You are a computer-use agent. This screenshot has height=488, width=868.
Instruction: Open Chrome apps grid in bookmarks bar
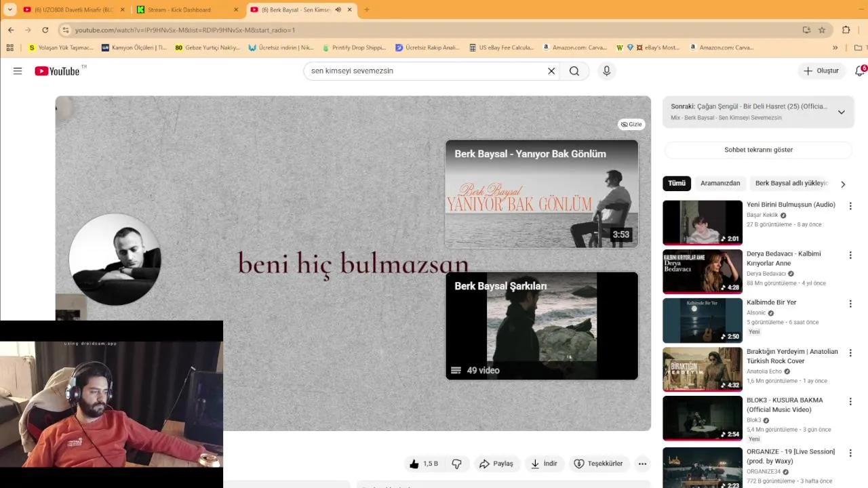[9, 47]
